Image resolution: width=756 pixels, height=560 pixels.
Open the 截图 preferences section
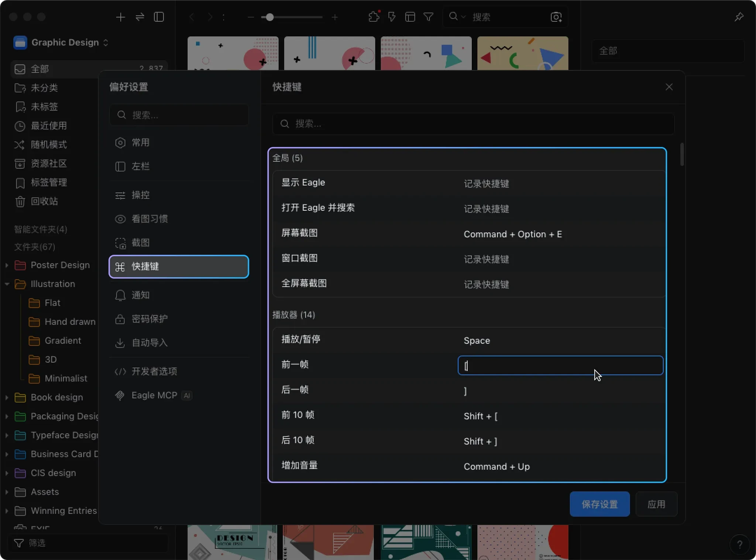pos(179,243)
